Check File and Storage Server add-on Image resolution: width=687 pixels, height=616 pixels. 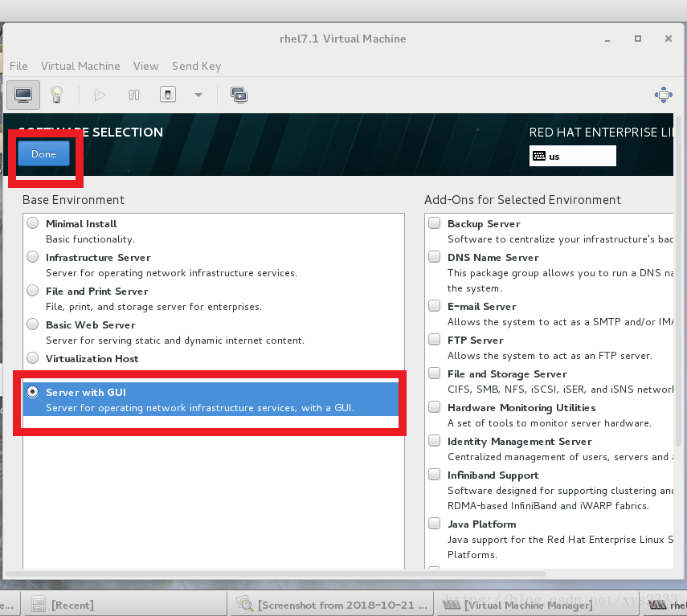point(434,373)
